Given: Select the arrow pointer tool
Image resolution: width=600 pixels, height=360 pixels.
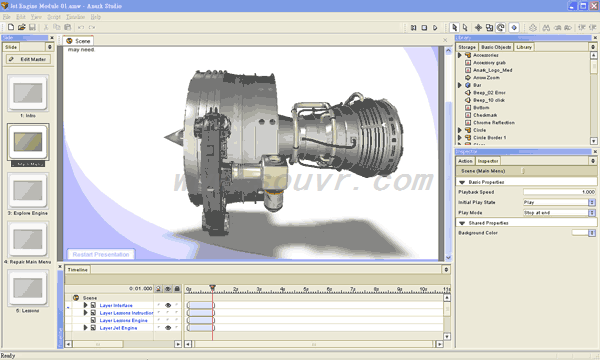Looking at the screenshot, I should [454, 28].
